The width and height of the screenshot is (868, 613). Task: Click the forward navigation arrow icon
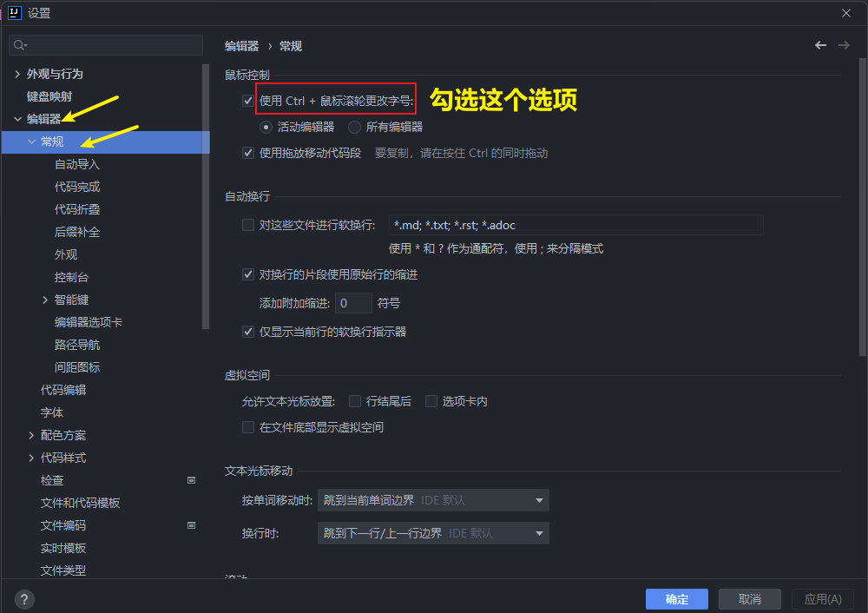click(x=844, y=45)
